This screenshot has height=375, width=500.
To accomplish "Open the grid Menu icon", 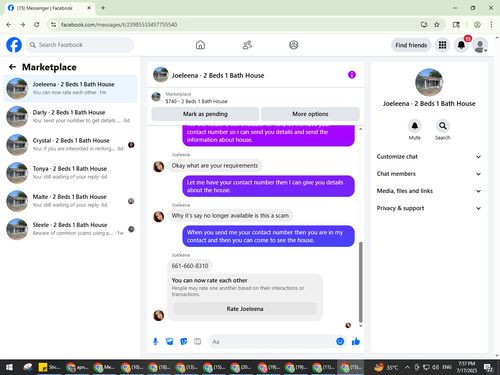I will pos(442,45).
